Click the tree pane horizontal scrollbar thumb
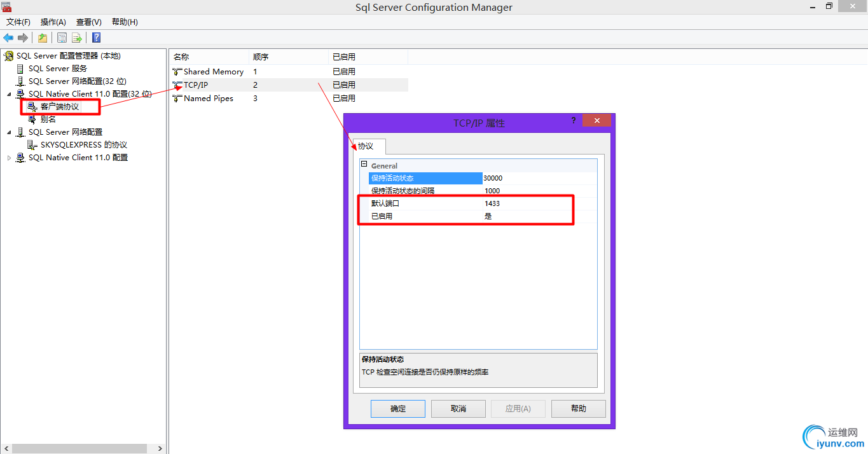The width and height of the screenshot is (868, 454). pos(81,448)
